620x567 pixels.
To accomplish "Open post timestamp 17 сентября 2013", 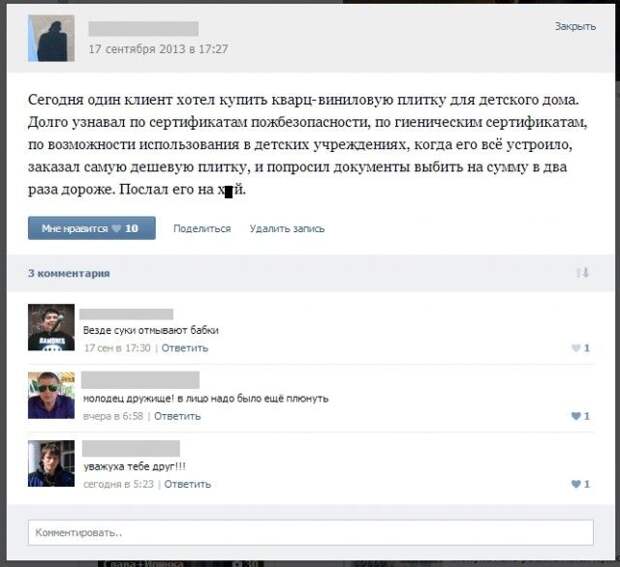I will 158,49.
